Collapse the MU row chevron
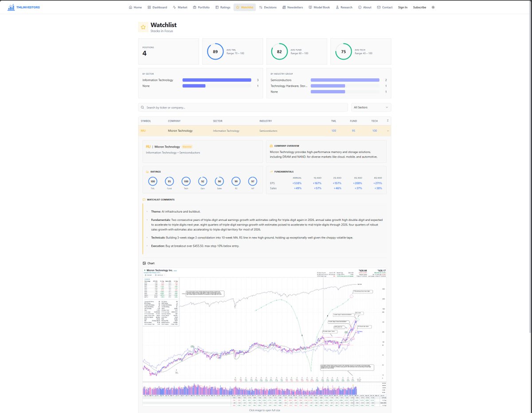Image resolution: width=532 pixels, height=413 pixels. [x=387, y=131]
